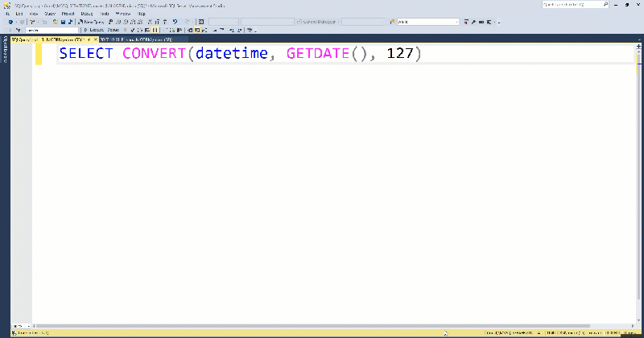Toggle the highlighted Results to Grid icon
The width and height of the screenshot is (644, 338).
click(197, 30)
